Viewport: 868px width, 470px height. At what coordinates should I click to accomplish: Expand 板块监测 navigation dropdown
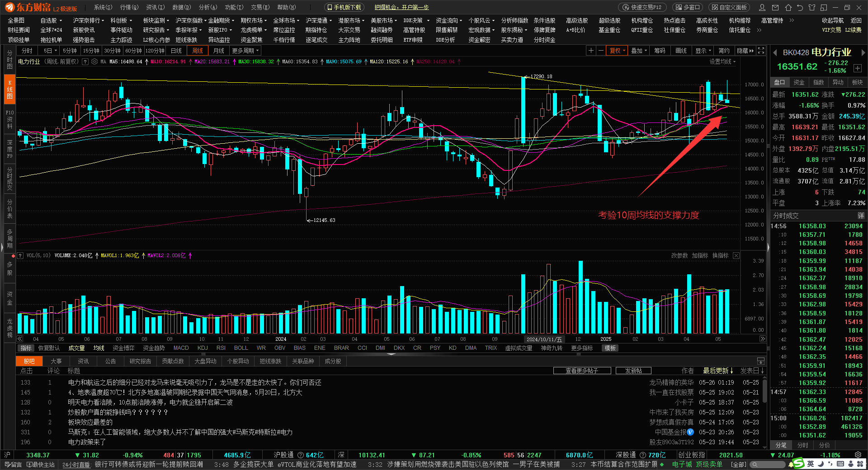coord(156,20)
